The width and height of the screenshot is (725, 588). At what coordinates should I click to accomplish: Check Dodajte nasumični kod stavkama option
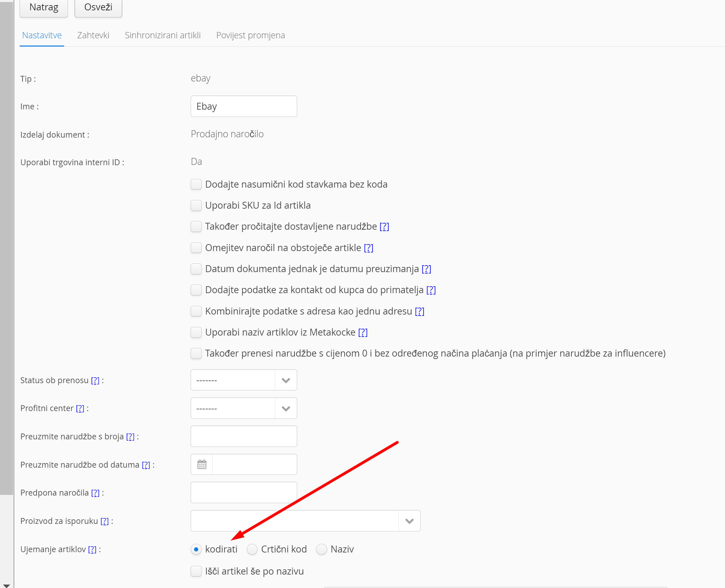click(x=196, y=185)
